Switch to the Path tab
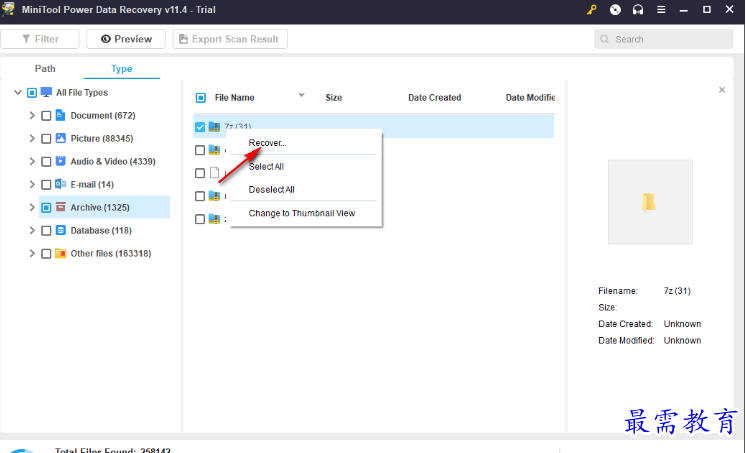Viewport: 746px width, 453px height. click(45, 69)
